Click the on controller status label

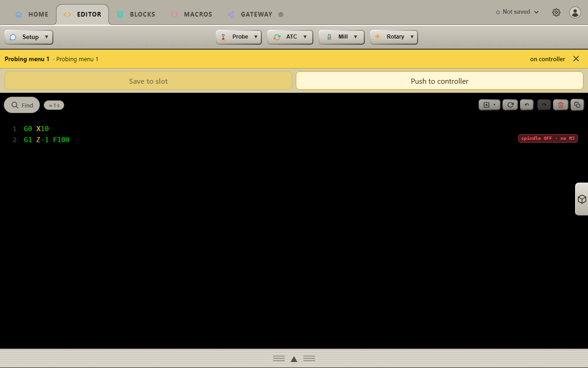click(x=548, y=59)
